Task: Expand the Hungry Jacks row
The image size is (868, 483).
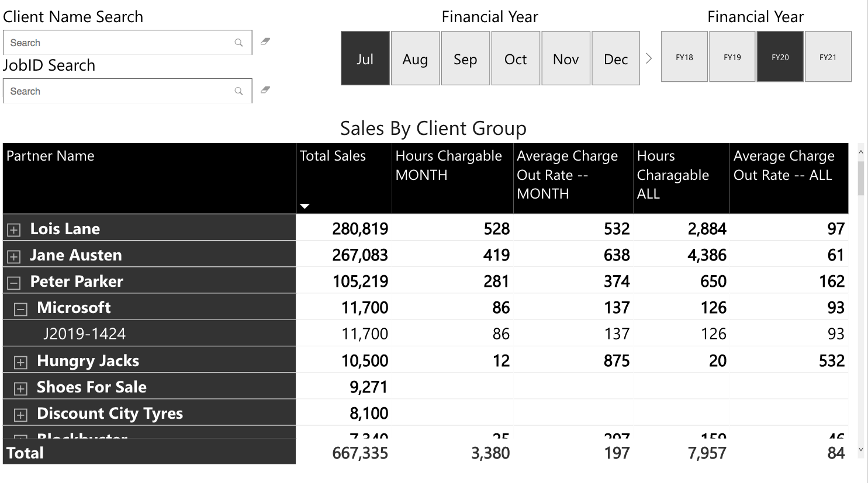Action: [x=20, y=362]
